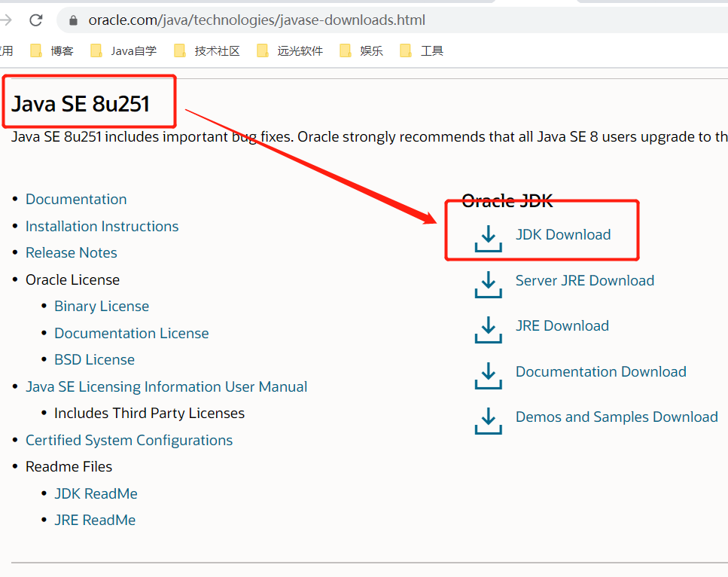The image size is (728, 577).
Task: Open the JRE ReadMe link
Action: [x=95, y=520]
